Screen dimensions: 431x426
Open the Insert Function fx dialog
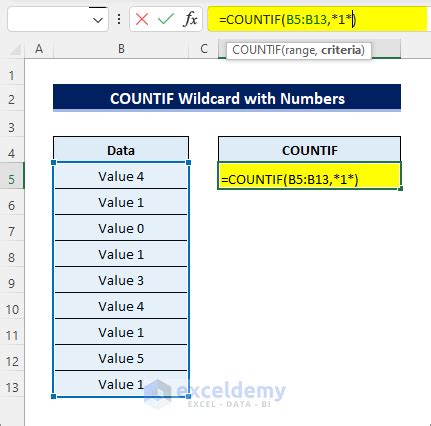click(x=190, y=19)
